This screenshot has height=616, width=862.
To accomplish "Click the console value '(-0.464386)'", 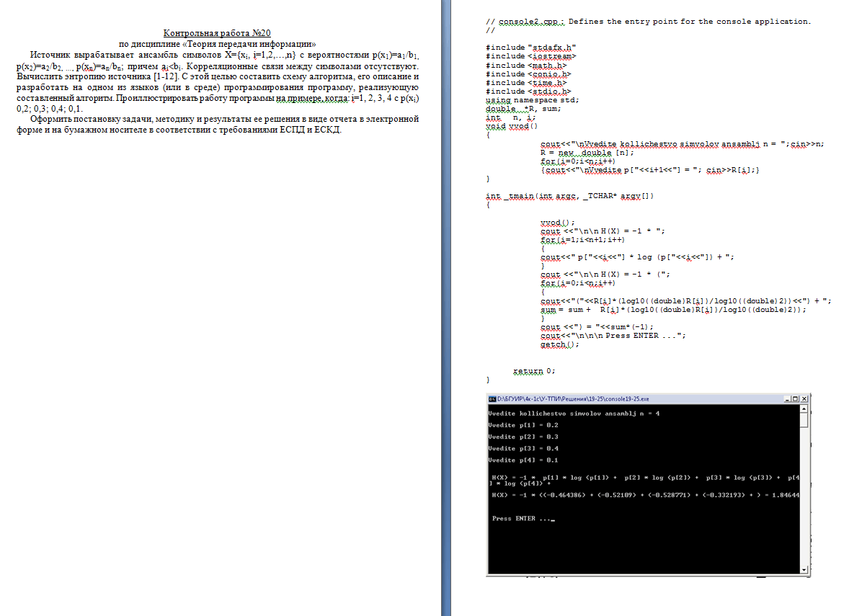I will pyautogui.click(x=564, y=495).
